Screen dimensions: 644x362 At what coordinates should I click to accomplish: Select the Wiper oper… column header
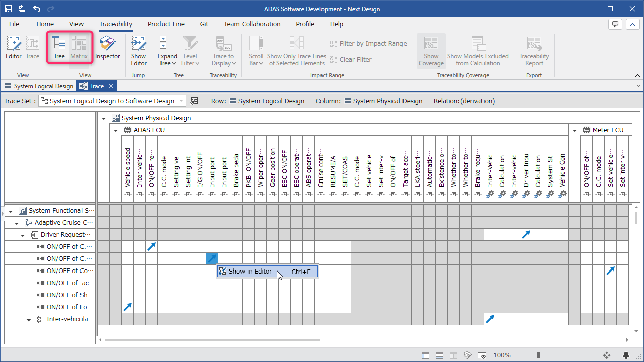point(261,169)
